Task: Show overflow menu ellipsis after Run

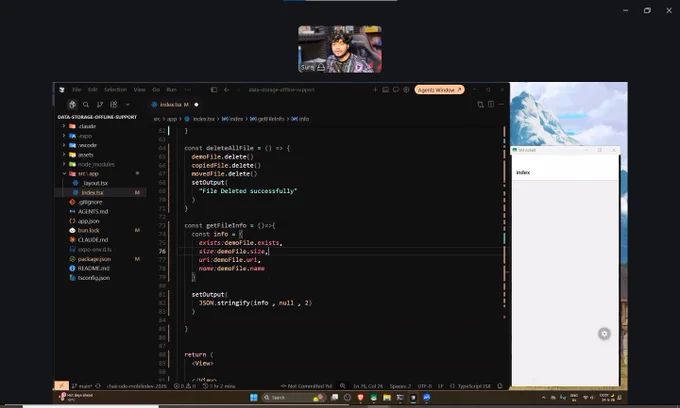Action: click(188, 90)
